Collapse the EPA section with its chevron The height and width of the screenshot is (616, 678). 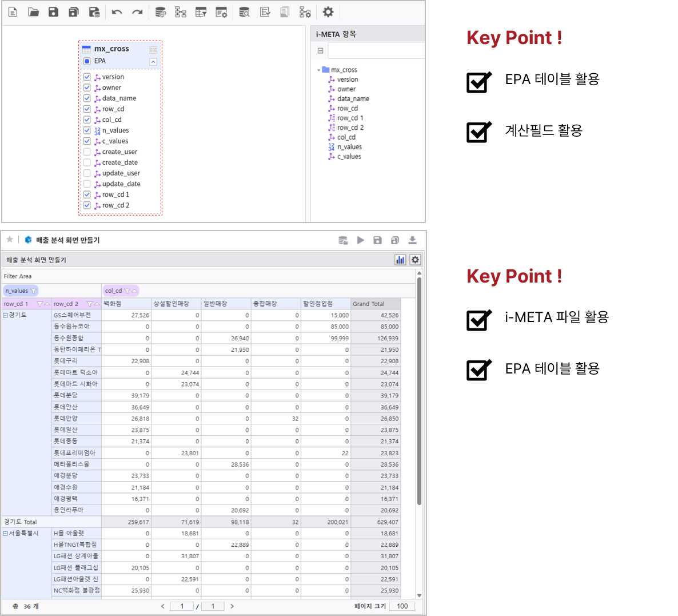click(153, 61)
